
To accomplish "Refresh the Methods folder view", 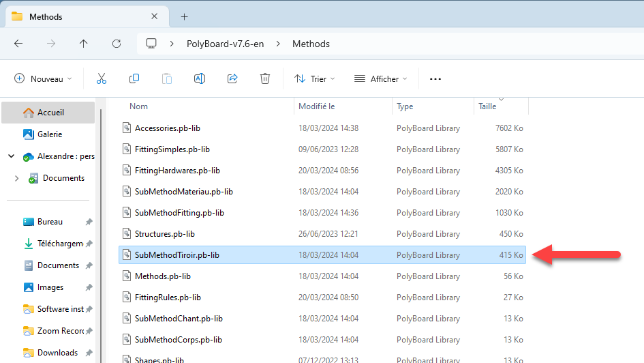I will [117, 44].
